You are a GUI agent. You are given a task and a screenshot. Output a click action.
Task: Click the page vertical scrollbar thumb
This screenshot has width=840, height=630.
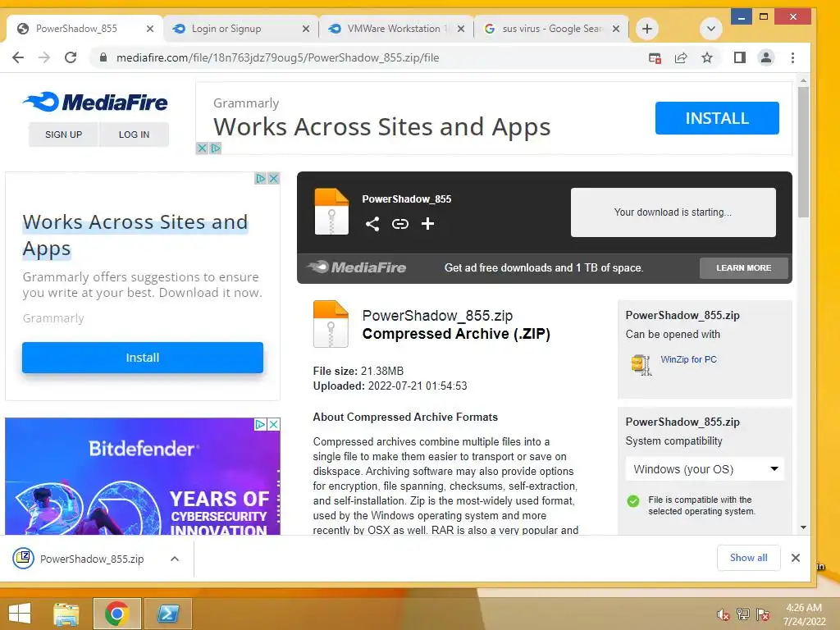(803, 152)
